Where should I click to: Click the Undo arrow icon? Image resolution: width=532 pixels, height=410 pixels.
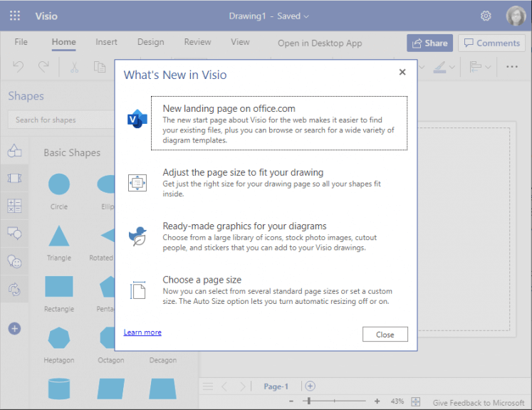pos(19,66)
